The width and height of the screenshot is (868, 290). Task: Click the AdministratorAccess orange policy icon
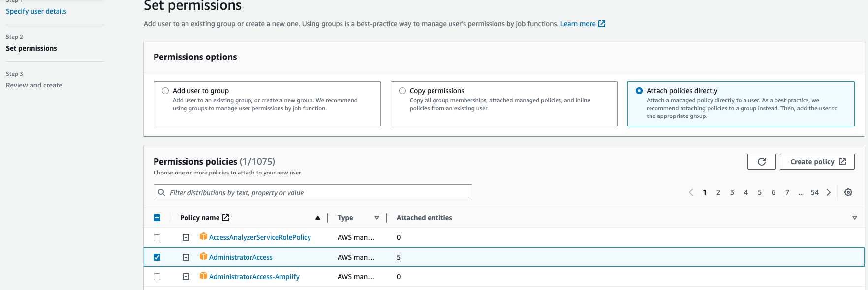pyautogui.click(x=203, y=257)
